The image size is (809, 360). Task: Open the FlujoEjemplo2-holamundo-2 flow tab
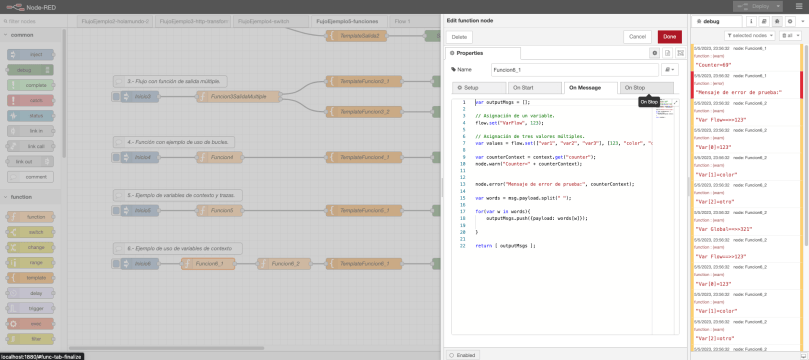114,22
